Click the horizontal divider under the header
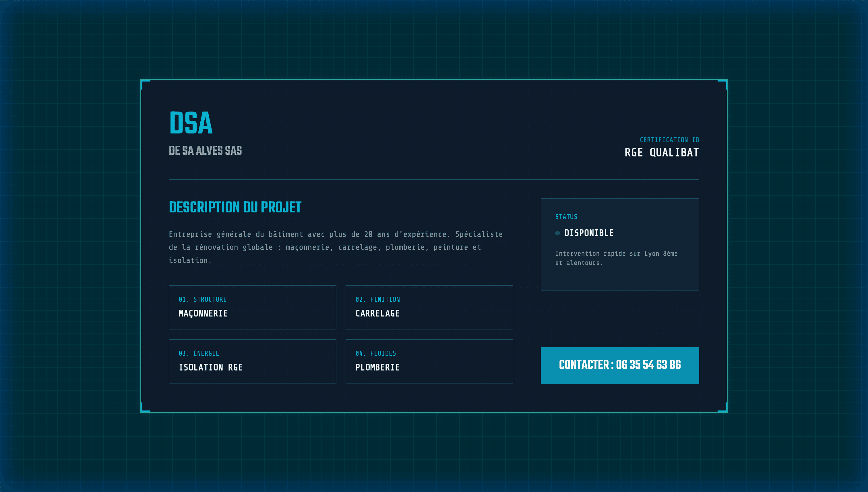Viewport: 868px width, 492px height. pos(433,179)
